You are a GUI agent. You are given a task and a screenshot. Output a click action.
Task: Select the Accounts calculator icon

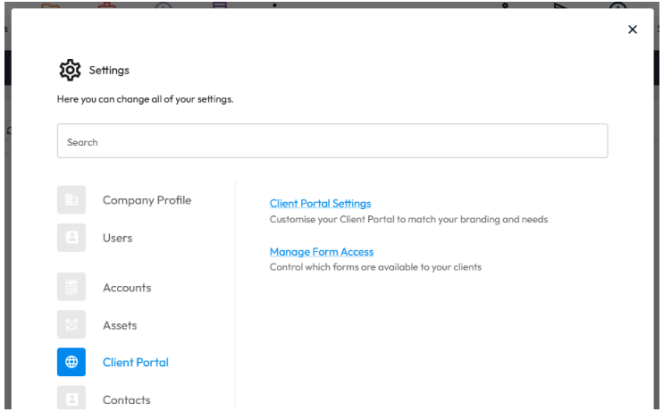click(x=71, y=287)
